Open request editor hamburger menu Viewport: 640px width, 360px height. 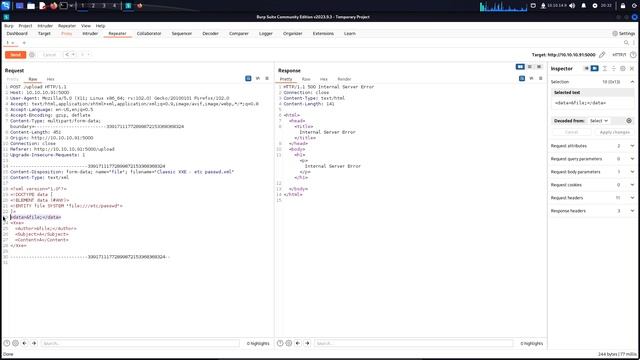[267, 78]
